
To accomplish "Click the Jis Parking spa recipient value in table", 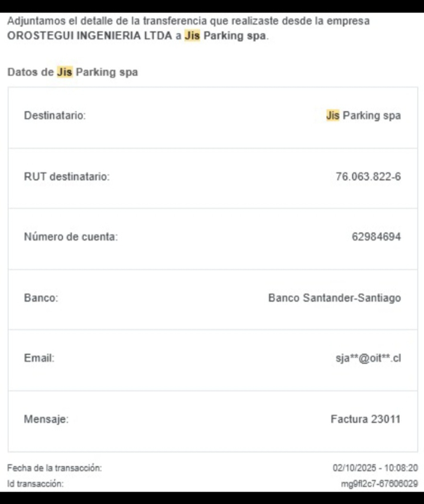I will [x=363, y=115].
